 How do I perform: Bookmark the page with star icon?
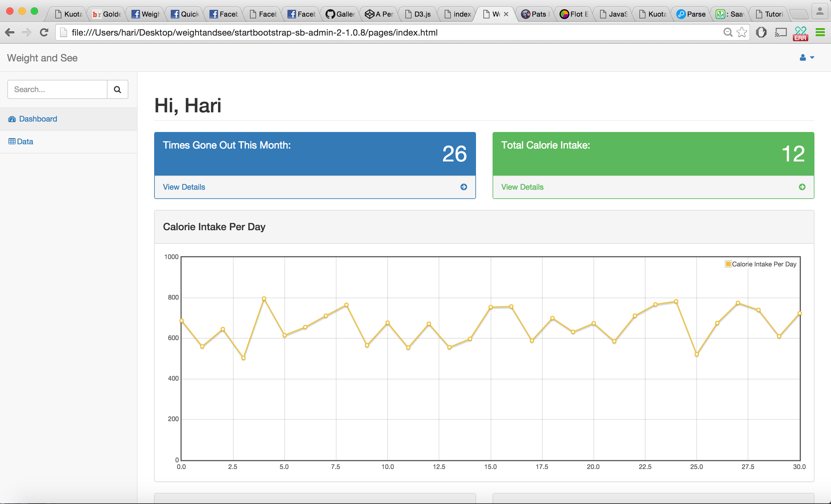pos(742,33)
